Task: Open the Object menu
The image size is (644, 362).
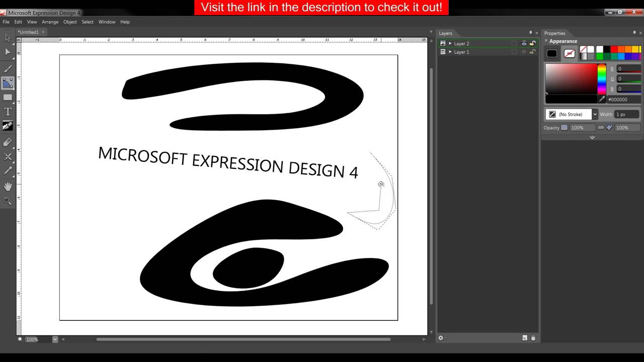Action: pos(70,22)
